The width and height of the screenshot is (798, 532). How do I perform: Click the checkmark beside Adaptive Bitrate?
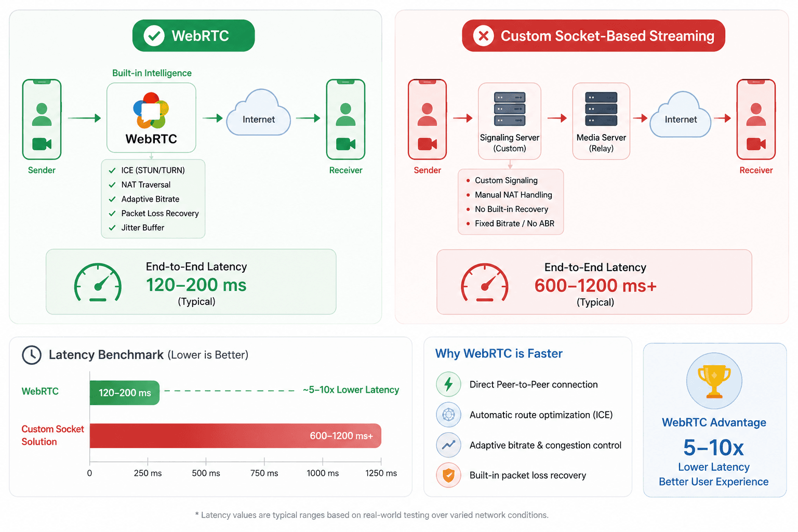click(x=112, y=199)
